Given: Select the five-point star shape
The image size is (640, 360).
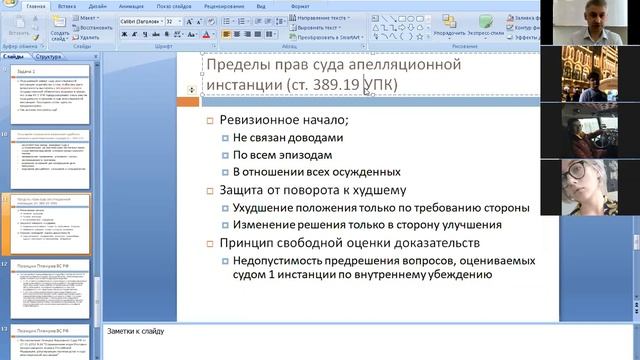Looking at the screenshot, I should (x=420, y=37).
